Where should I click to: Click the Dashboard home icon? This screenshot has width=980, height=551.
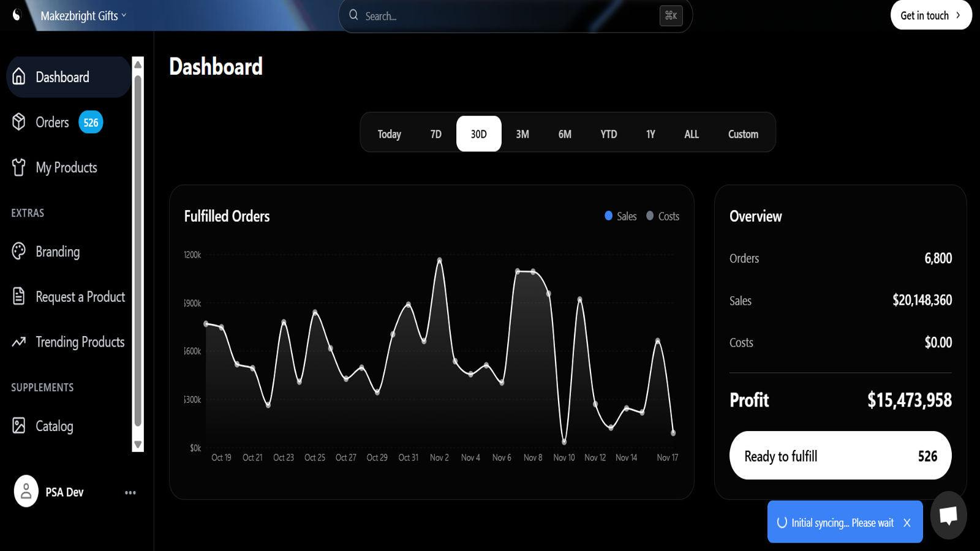coord(19,77)
